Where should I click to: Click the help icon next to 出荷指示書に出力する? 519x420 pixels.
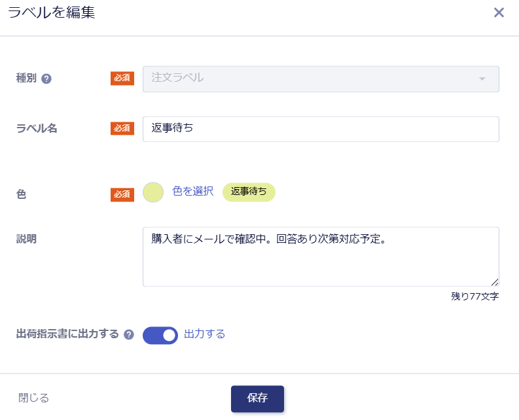pyautogui.click(x=129, y=334)
